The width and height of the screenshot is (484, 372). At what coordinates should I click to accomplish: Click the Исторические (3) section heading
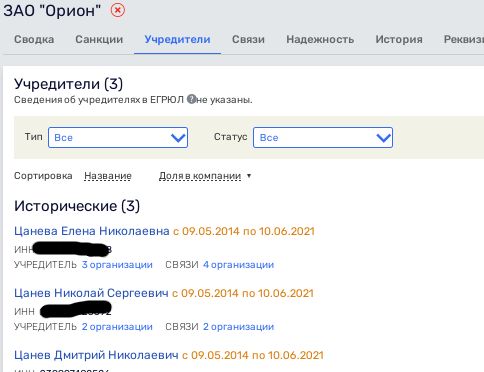77,206
